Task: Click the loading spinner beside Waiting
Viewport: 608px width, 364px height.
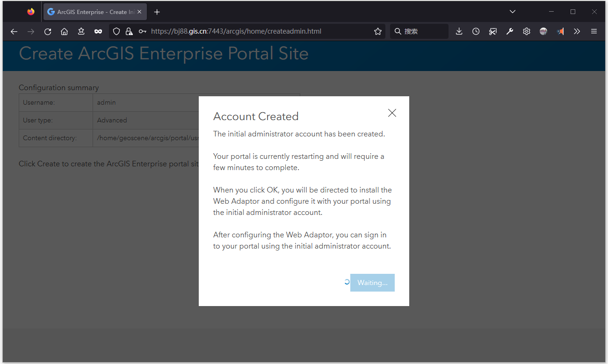Action: click(347, 282)
